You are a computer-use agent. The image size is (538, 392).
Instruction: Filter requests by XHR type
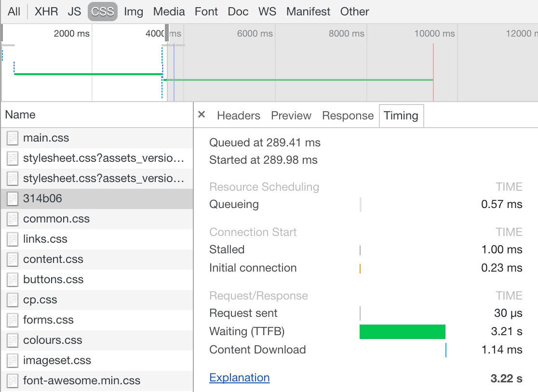click(x=46, y=12)
